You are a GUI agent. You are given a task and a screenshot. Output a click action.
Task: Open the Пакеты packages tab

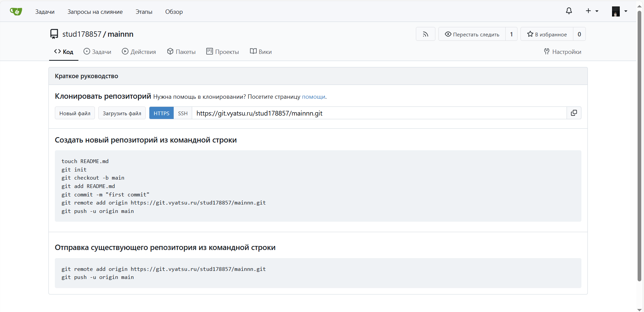(x=181, y=52)
